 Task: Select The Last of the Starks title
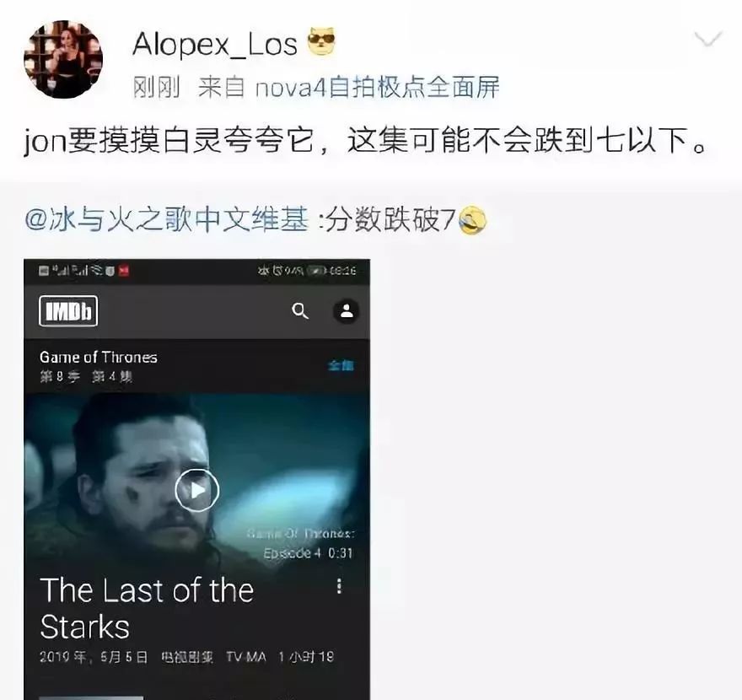pyautogui.click(x=147, y=609)
